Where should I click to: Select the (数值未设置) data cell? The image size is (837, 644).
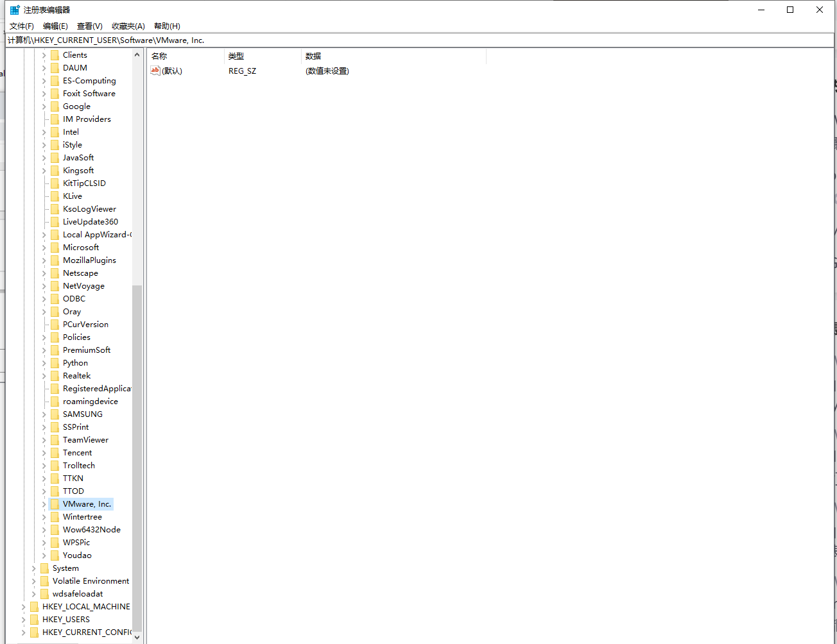[327, 71]
